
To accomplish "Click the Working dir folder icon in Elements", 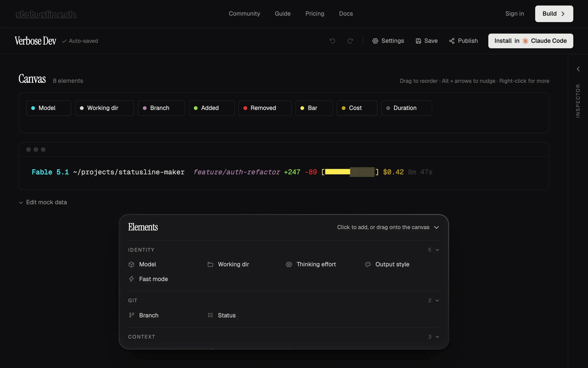I will (x=210, y=264).
